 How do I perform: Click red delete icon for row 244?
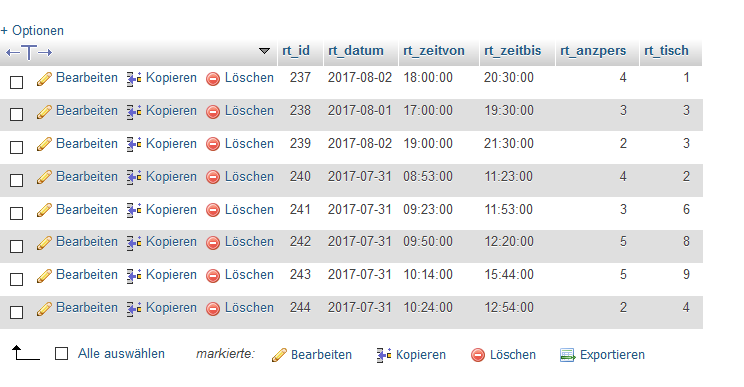pyautogui.click(x=213, y=309)
